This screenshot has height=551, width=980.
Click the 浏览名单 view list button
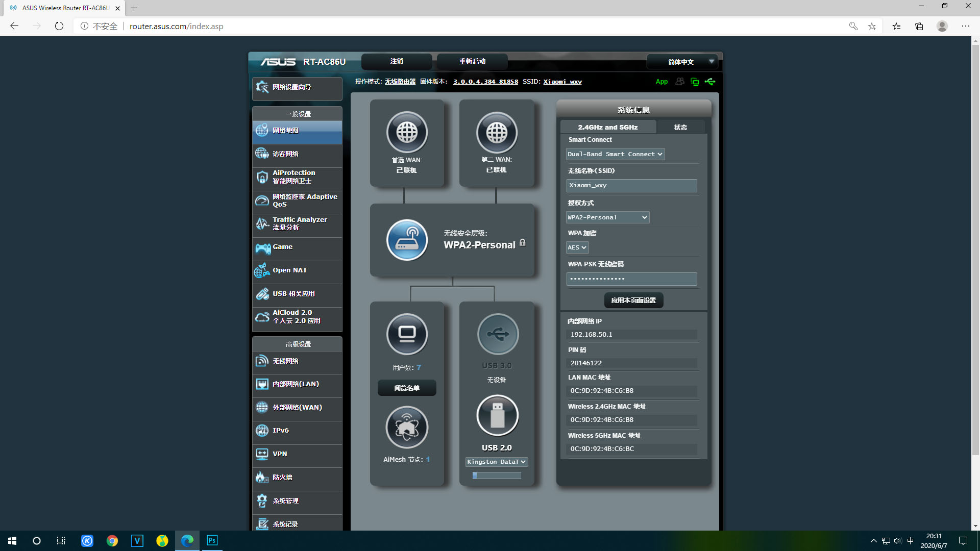pos(407,388)
